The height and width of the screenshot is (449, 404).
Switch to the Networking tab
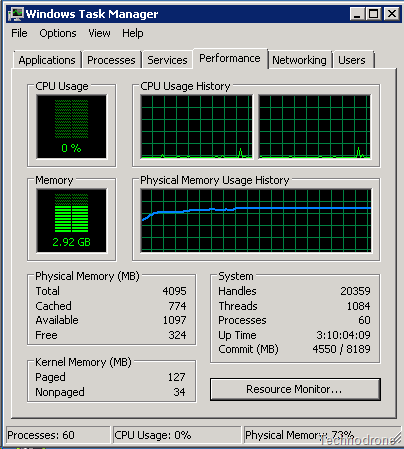[299, 60]
